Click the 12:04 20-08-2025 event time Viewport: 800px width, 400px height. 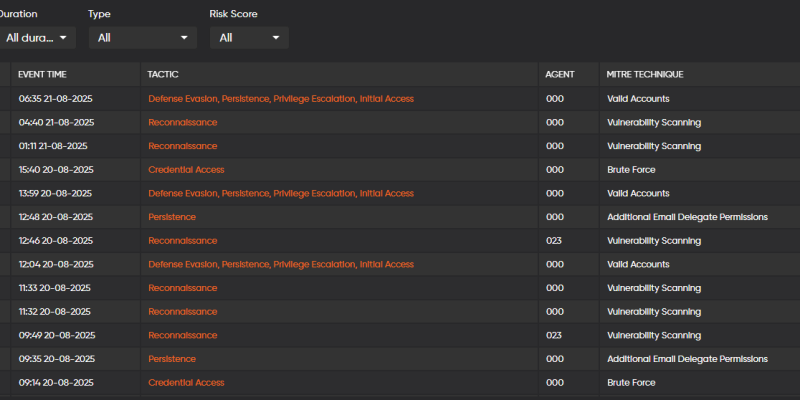coord(55,264)
